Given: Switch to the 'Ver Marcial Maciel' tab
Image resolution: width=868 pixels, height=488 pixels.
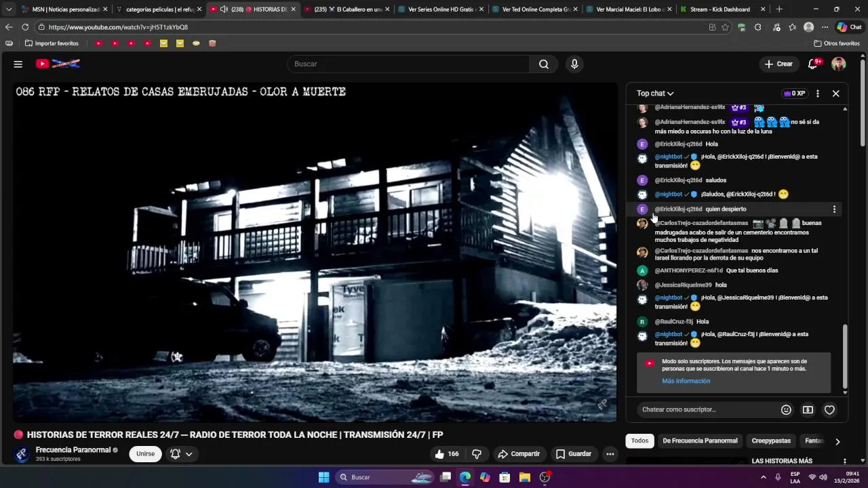Looking at the screenshot, I should click(629, 9).
